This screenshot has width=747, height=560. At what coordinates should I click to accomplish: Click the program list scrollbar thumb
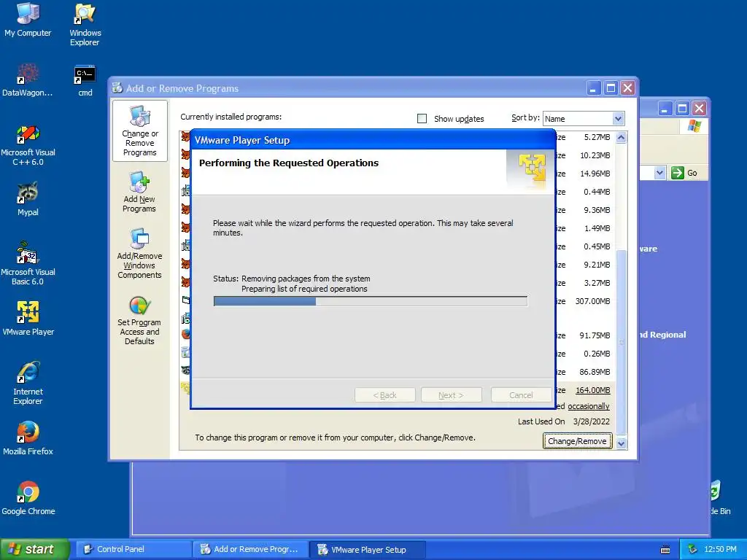pos(621,341)
